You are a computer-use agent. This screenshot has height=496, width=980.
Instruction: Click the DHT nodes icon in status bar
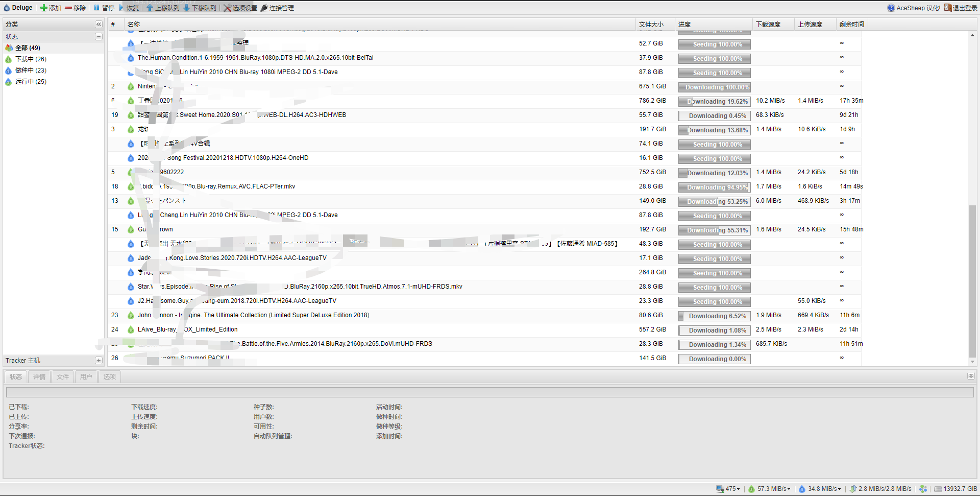pyautogui.click(x=923, y=489)
